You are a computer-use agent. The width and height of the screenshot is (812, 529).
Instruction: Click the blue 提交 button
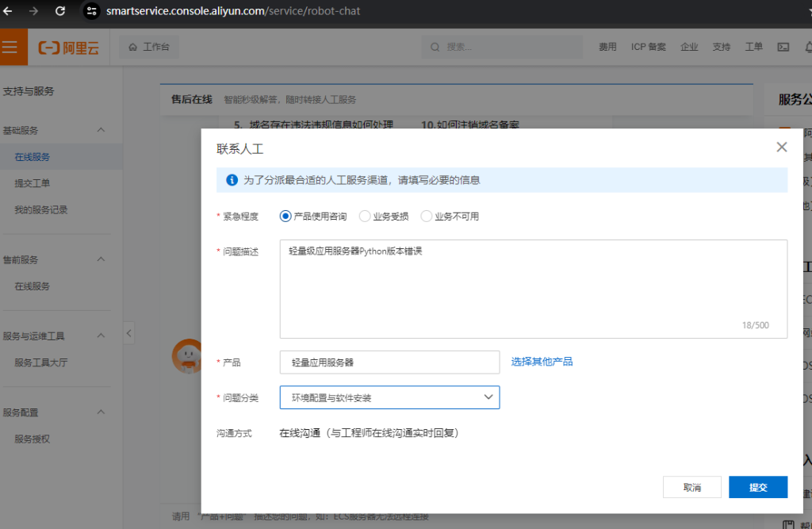(757, 487)
